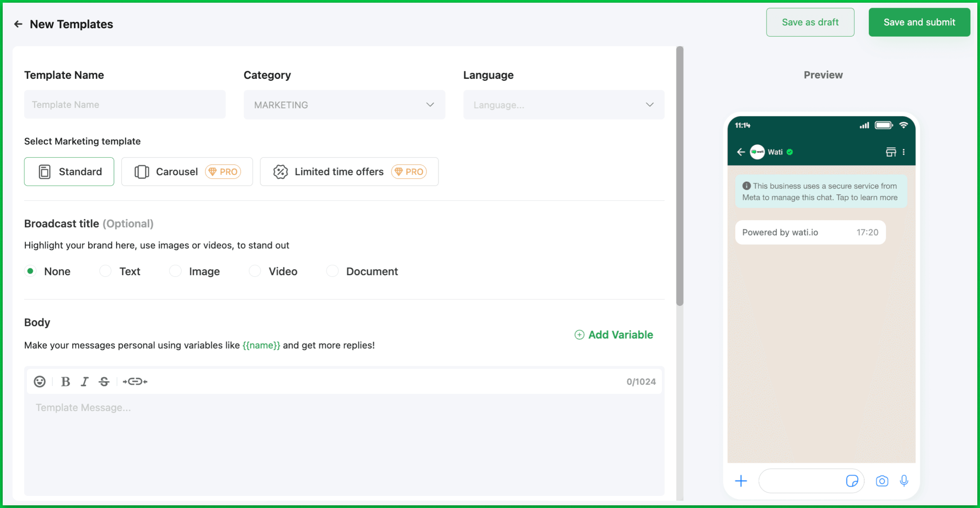This screenshot has width=980, height=508.
Task: Apply strikethrough formatting to the message
Action: [x=104, y=382]
